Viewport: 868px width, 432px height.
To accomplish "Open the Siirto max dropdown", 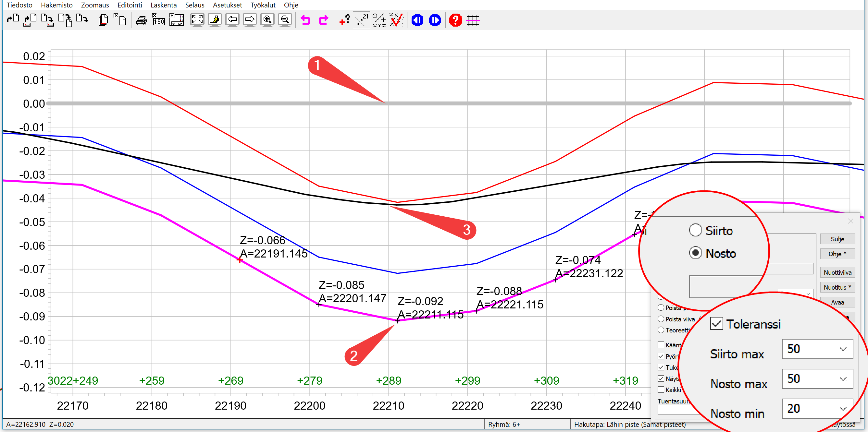I will click(x=843, y=349).
